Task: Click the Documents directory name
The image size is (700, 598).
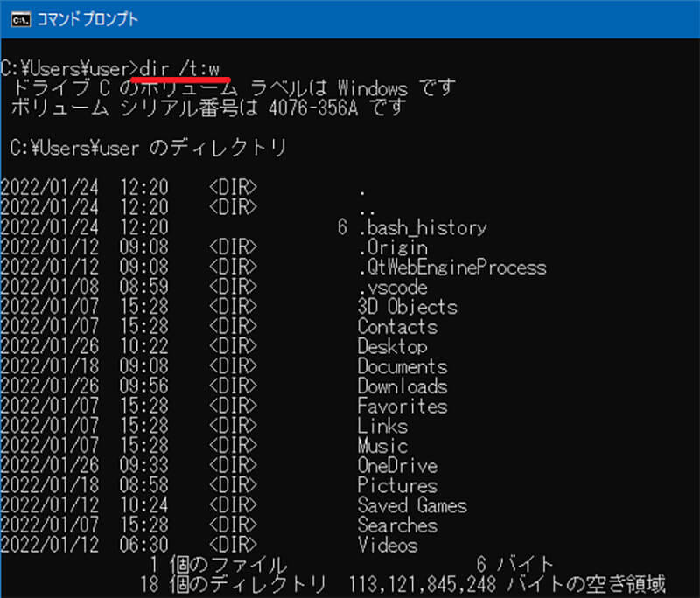Action: point(402,367)
